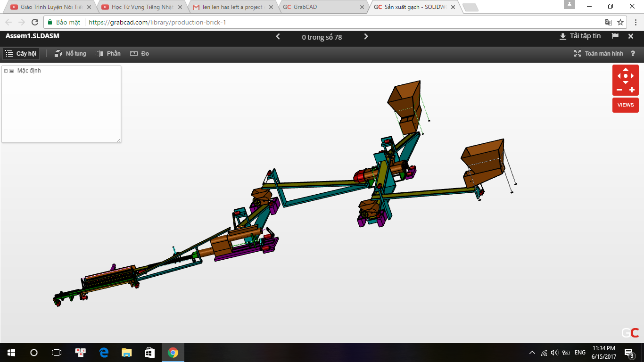Close the Gmail 'len len has left' tab
The width and height of the screenshot is (644, 362).
(271, 7)
